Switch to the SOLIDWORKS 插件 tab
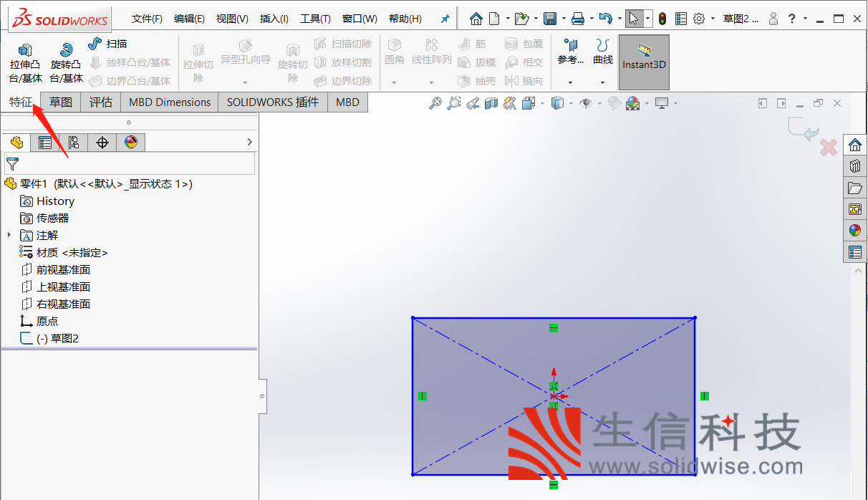 click(x=273, y=102)
